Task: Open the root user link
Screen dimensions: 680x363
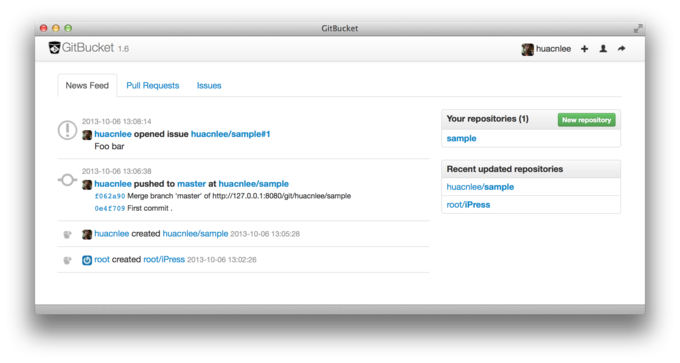Action: coord(102,259)
